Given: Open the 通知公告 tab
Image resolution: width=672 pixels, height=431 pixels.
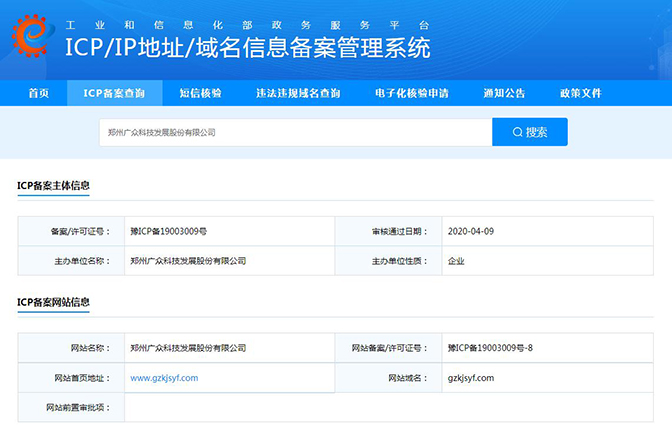Looking at the screenshot, I should point(504,93).
